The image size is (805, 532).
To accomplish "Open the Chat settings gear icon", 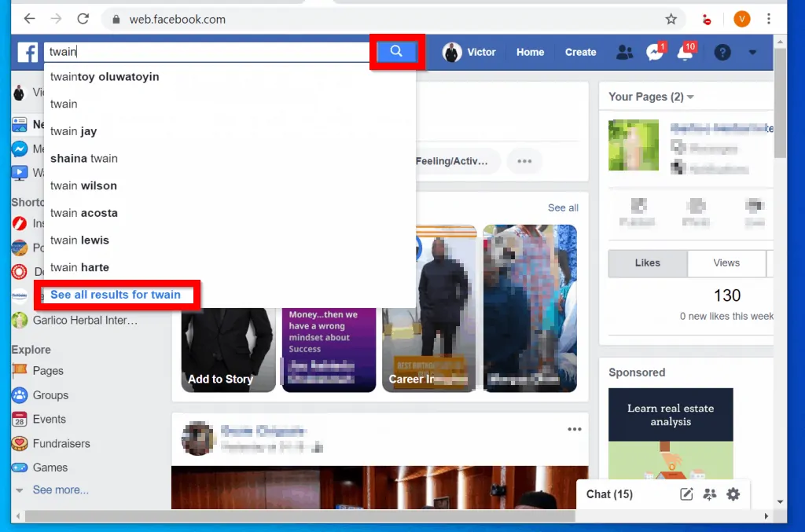I will pos(733,494).
